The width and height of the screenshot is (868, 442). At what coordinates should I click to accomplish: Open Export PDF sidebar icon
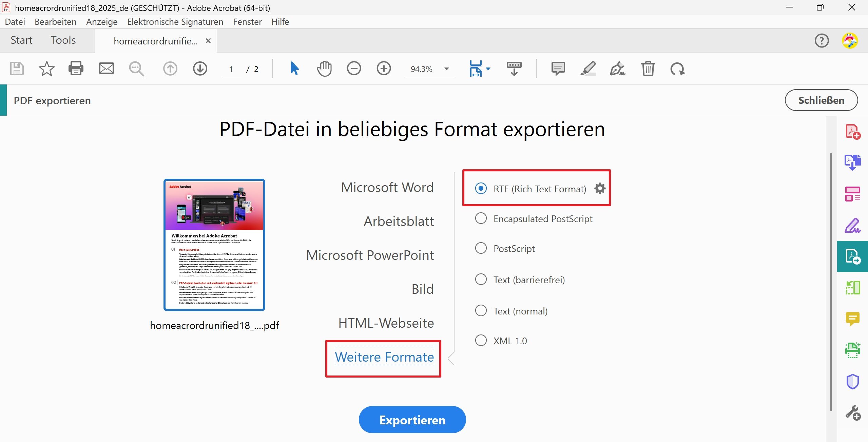point(852,256)
